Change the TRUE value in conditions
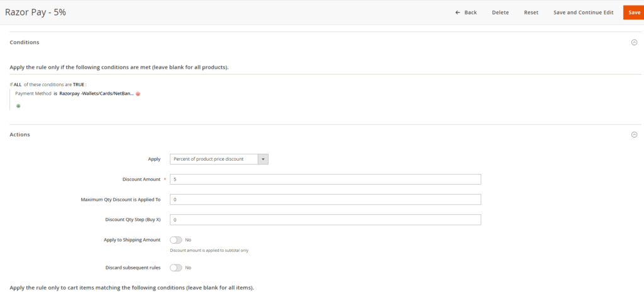This screenshot has width=644, height=292. tap(79, 85)
